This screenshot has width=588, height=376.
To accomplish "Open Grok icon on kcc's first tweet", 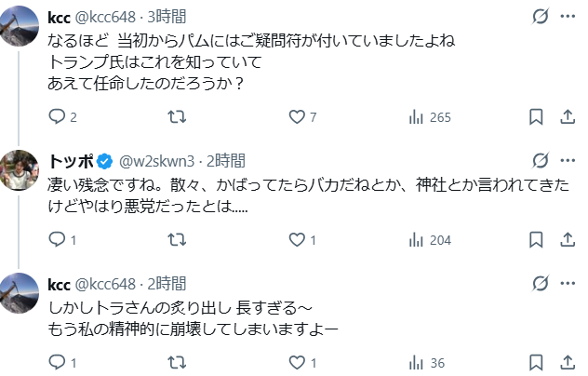I will click(539, 17).
